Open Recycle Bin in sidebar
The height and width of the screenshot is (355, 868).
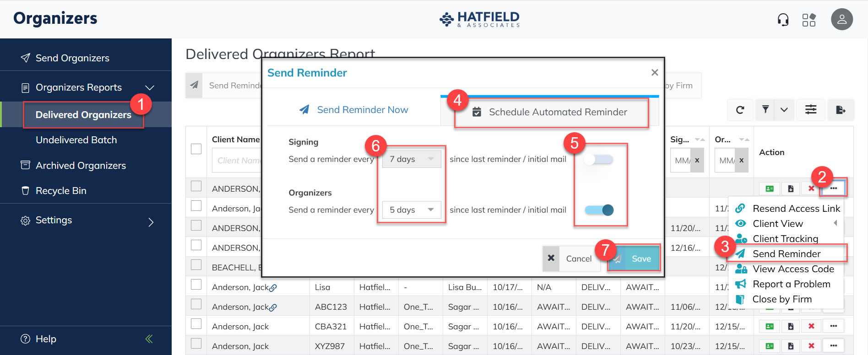(x=61, y=191)
